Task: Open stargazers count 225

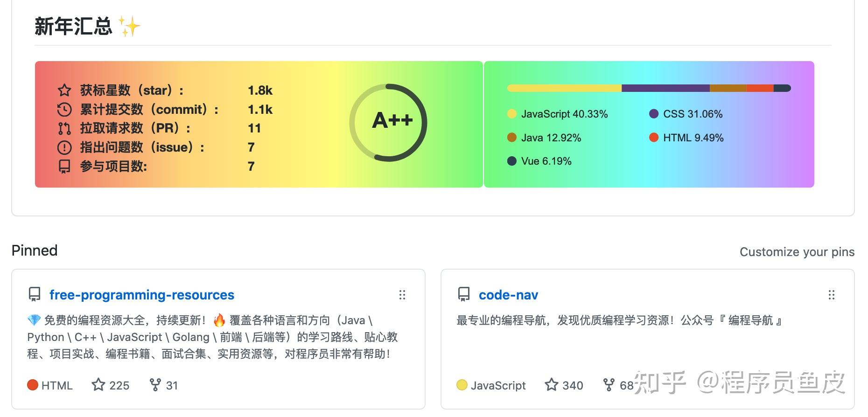Action: click(119, 385)
